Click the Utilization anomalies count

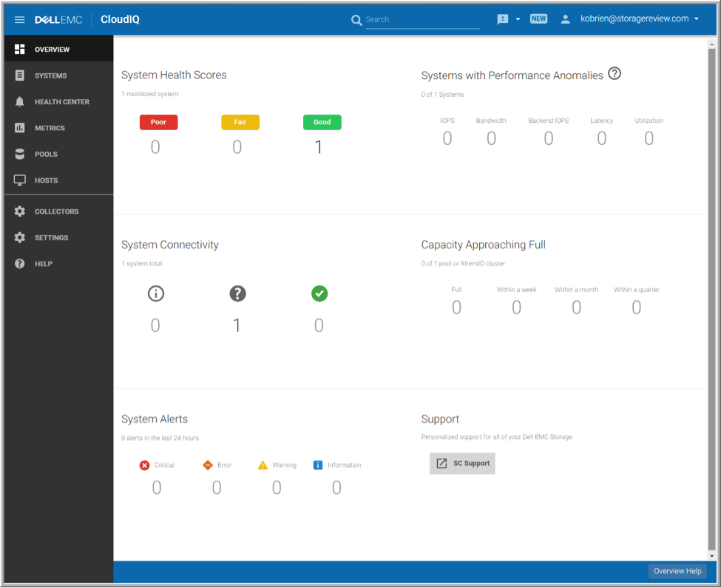tap(649, 138)
